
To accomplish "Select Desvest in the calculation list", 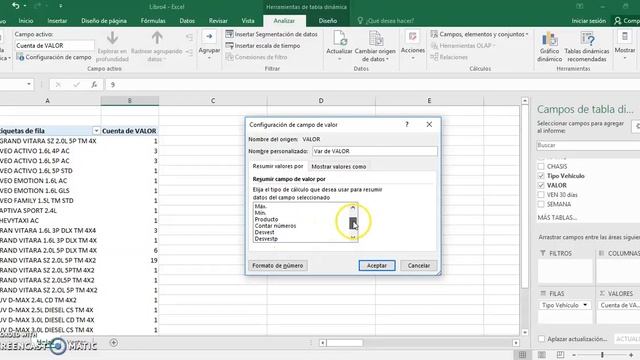I will pyautogui.click(x=264, y=232).
